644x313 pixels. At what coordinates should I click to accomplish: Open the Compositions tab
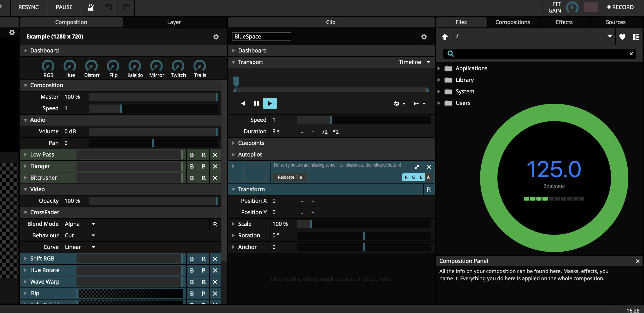click(513, 22)
